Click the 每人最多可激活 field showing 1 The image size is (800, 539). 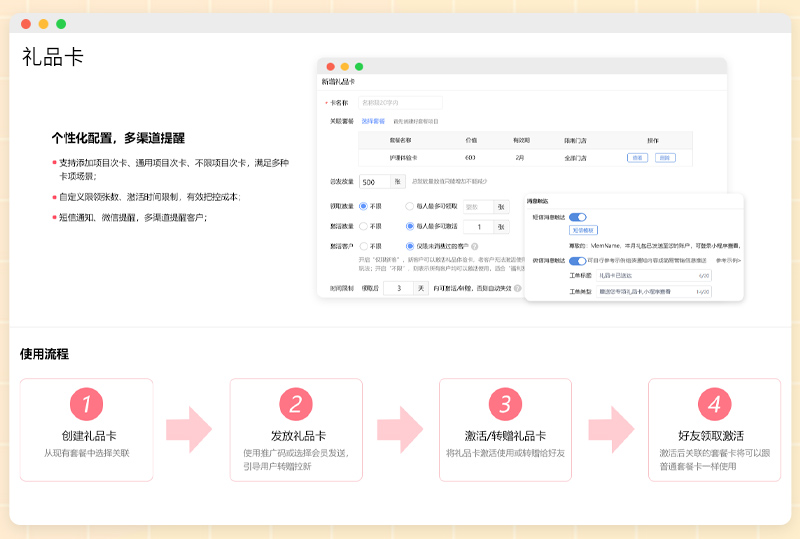(x=478, y=227)
